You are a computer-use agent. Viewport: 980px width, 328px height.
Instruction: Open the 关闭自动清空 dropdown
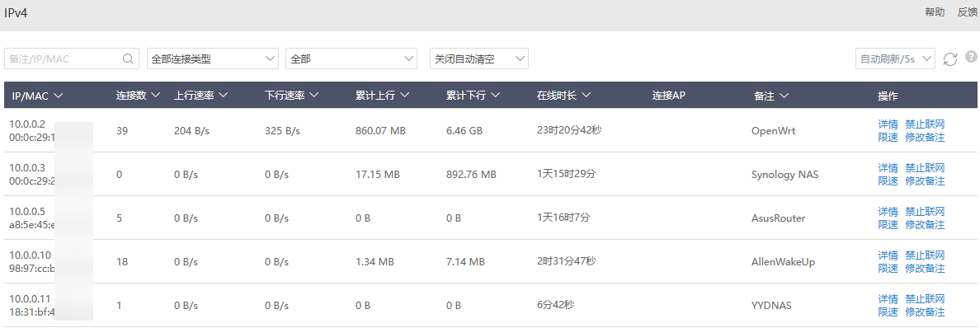tap(479, 59)
